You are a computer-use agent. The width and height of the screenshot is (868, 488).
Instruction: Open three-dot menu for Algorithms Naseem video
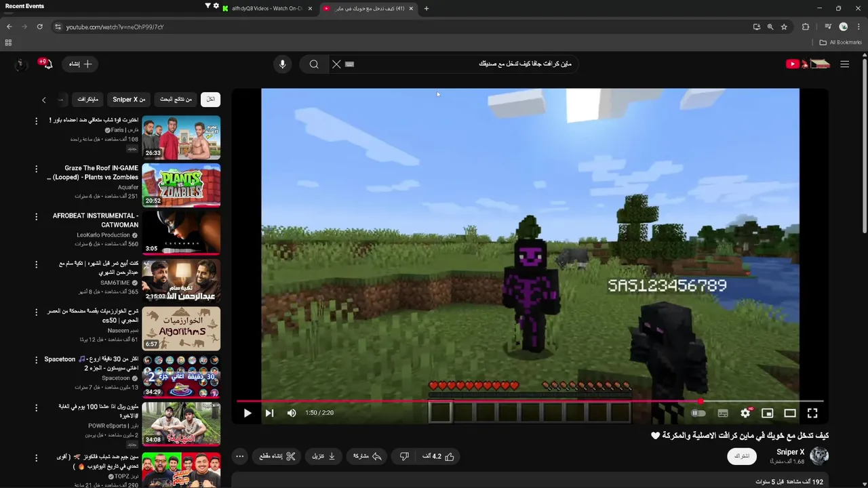point(37,312)
